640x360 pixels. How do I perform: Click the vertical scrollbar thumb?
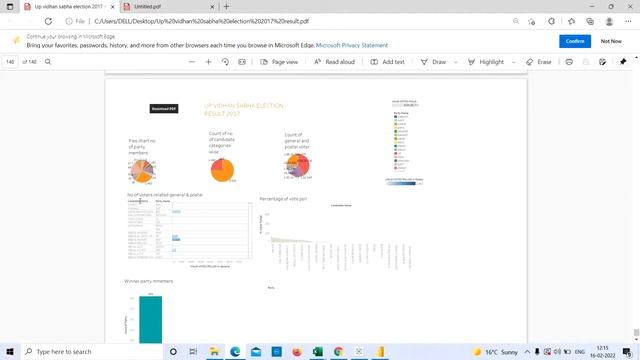click(636, 333)
